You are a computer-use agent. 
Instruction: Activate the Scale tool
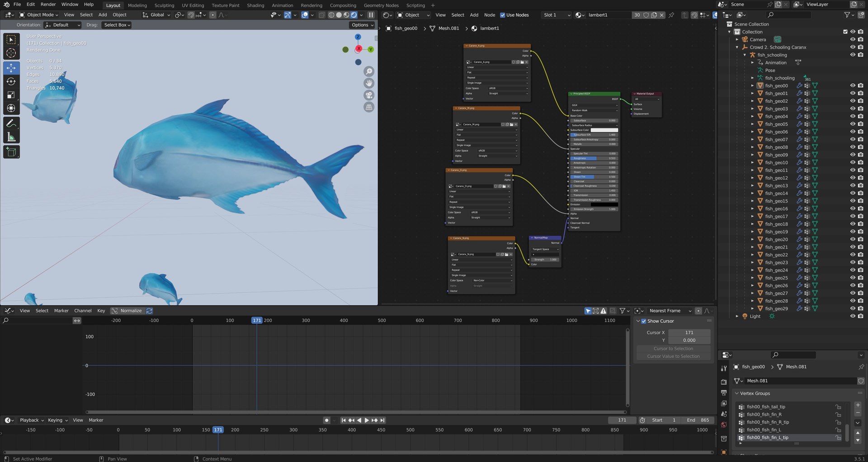pos(11,95)
